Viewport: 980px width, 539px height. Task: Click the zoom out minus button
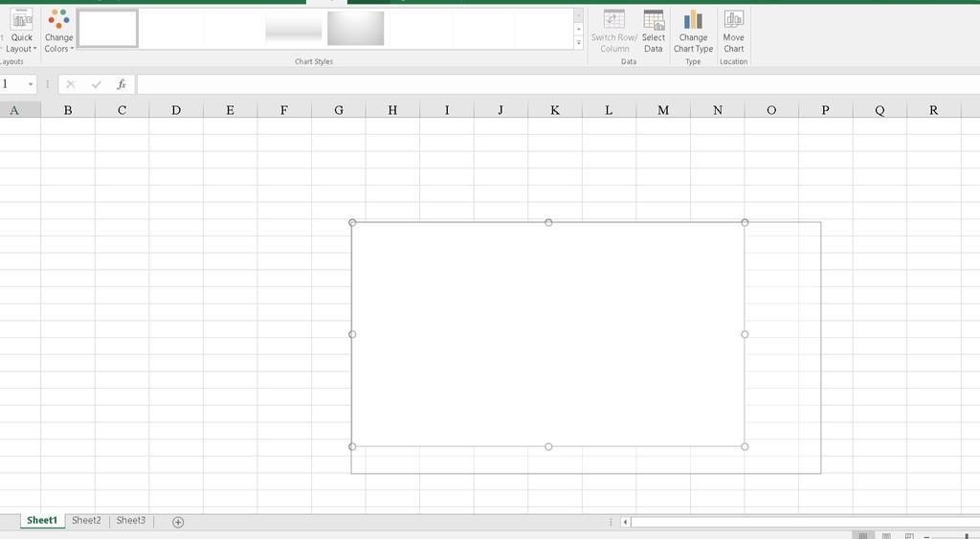(926, 536)
